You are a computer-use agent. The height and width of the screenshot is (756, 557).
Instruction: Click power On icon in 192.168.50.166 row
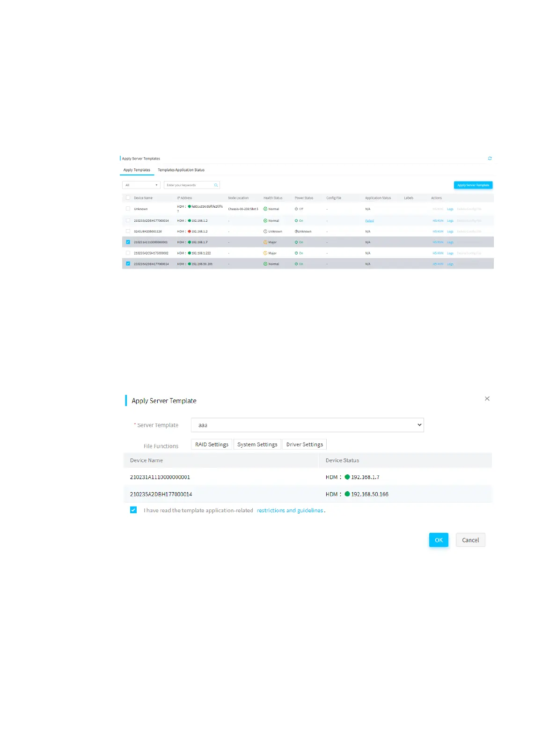point(296,264)
